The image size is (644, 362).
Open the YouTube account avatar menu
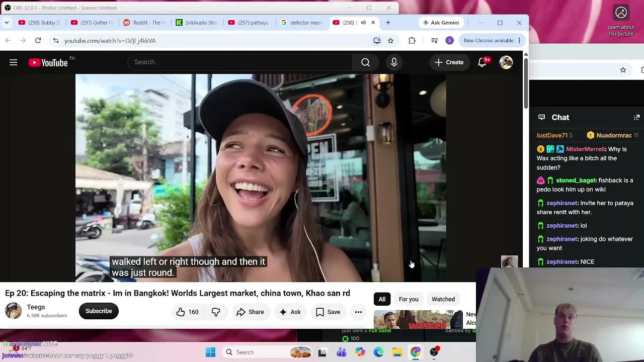(x=506, y=62)
